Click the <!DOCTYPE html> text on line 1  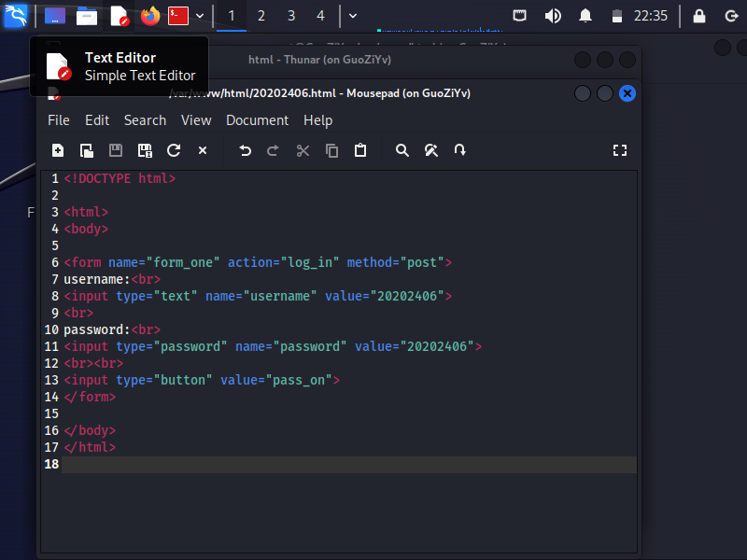[120, 178]
